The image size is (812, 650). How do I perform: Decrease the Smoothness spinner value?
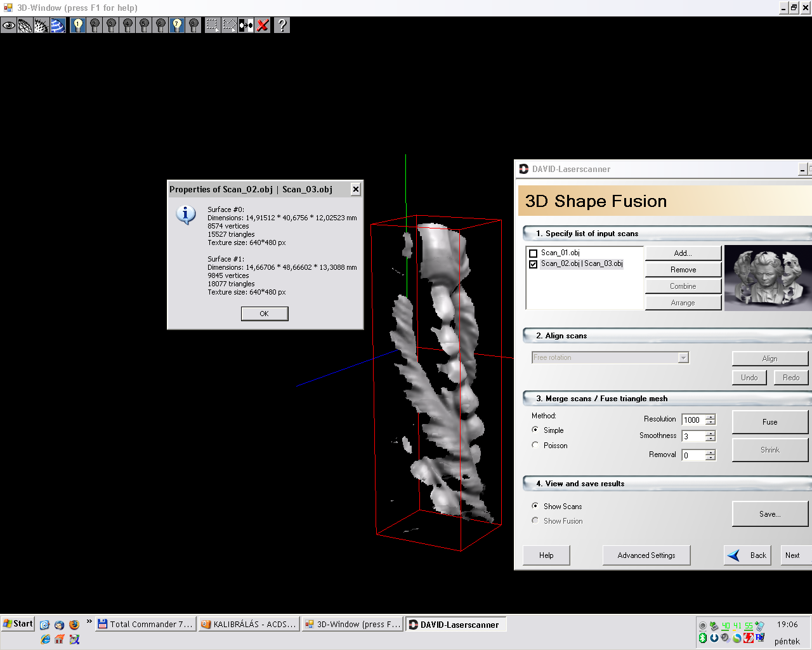(710, 439)
